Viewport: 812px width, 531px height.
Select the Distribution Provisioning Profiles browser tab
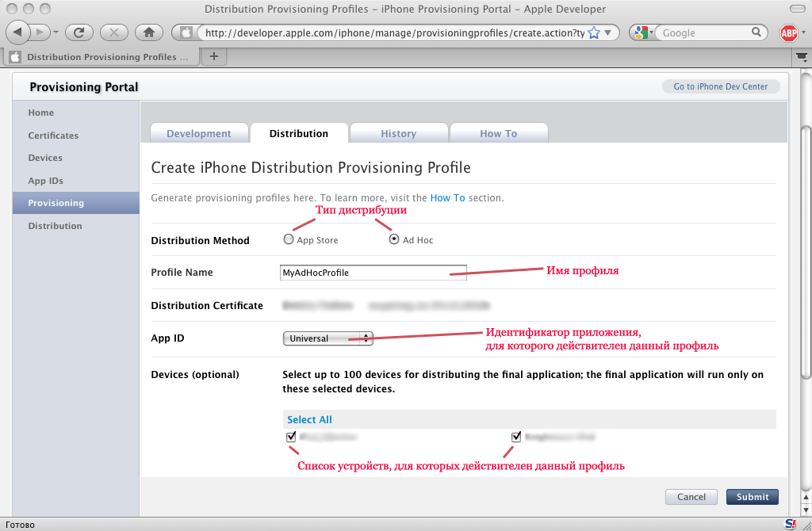[x=102, y=56]
